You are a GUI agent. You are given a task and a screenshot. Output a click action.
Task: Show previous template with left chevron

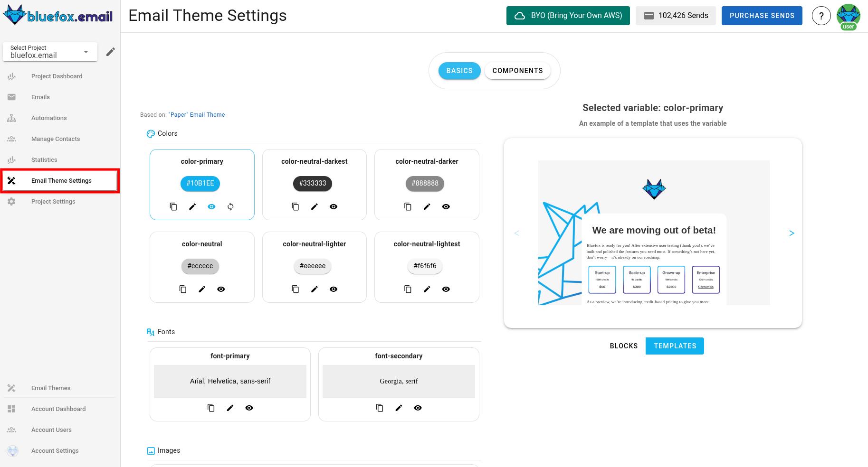pyautogui.click(x=516, y=233)
